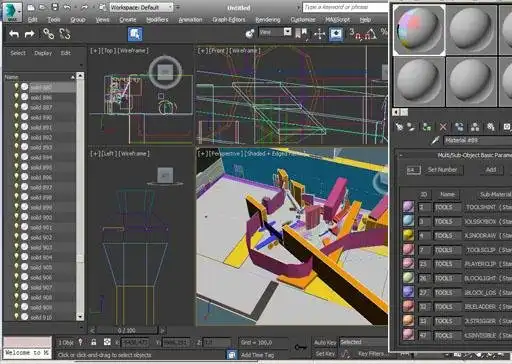The width and height of the screenshot is (512, 364).
Task: Click the Select and Manipulate cross-arrow icon
Action: (x=319, y=34)
